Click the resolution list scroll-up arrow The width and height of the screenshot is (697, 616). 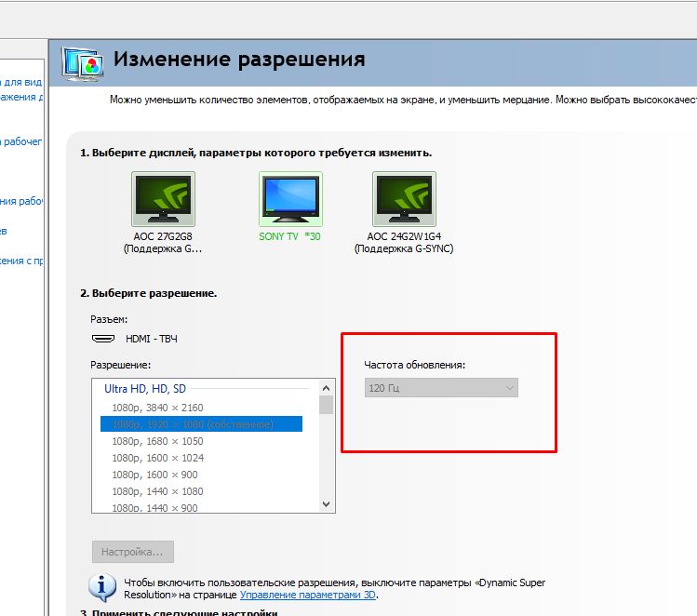[x=326, y=388]
